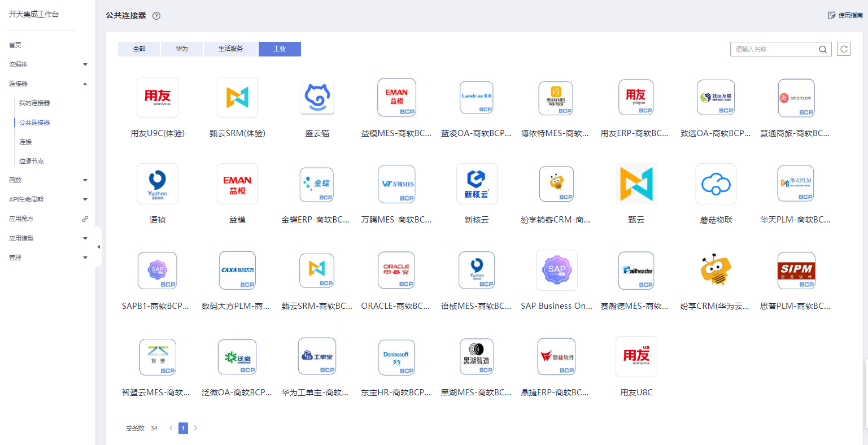Click the refresh icon beside the search box
This screenshot has height=445, width=868.
click(844, 49)
